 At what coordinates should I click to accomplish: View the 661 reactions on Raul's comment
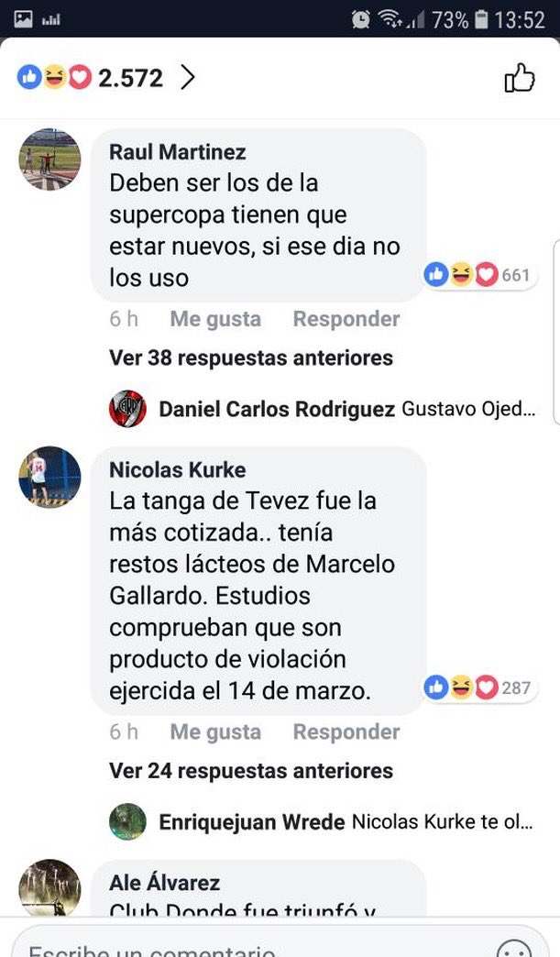point(478,275)
